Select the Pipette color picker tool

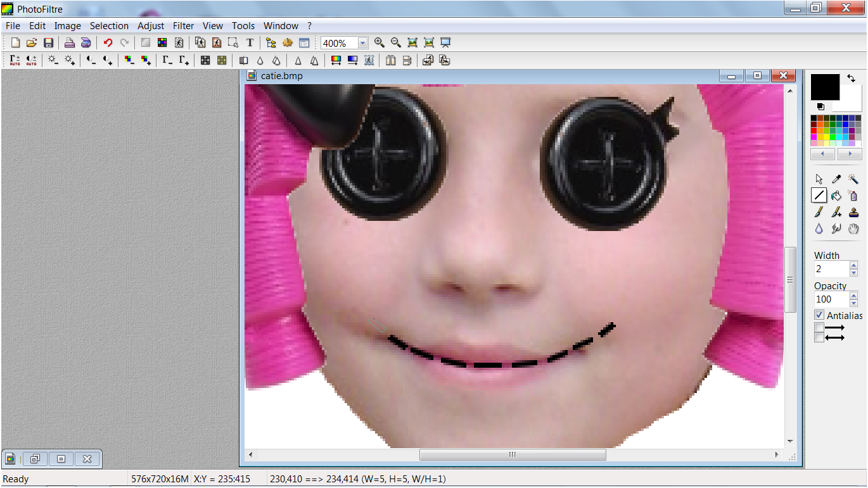pos(836,179)
